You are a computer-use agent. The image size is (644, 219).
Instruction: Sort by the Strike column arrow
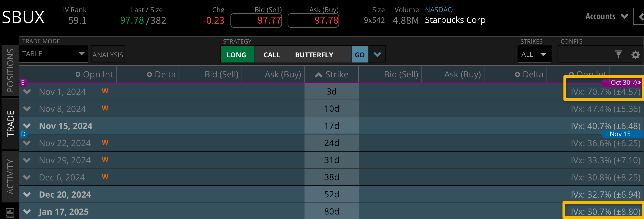click(318, 75)
